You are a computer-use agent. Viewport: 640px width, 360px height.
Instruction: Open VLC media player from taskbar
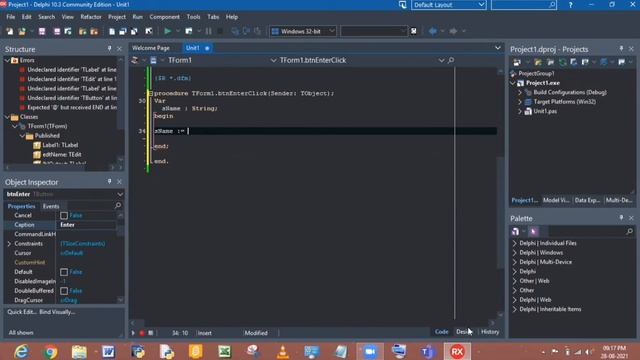282,351
